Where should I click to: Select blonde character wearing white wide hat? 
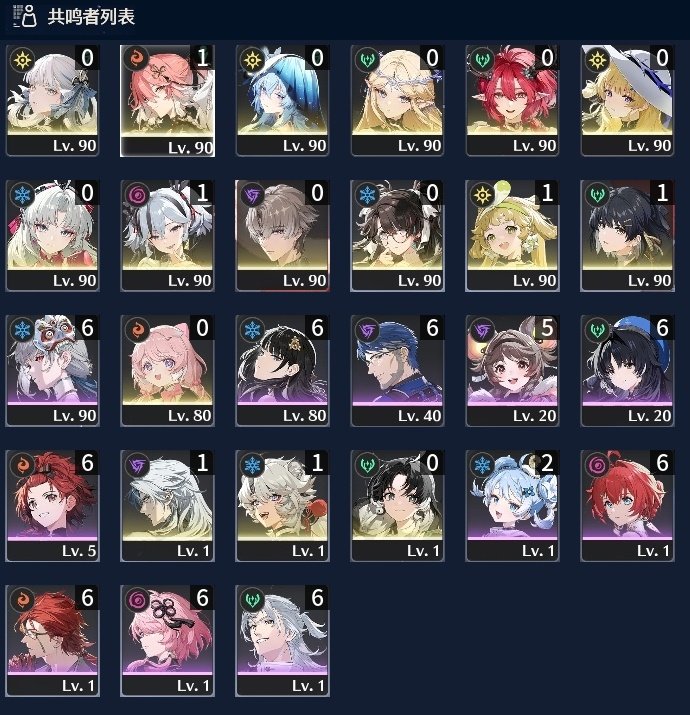[627, 100]
